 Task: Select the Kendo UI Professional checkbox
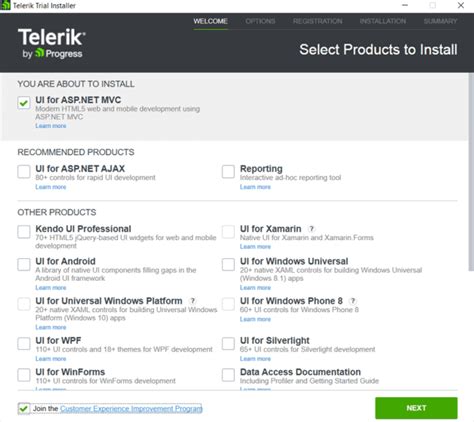(24, 232)
